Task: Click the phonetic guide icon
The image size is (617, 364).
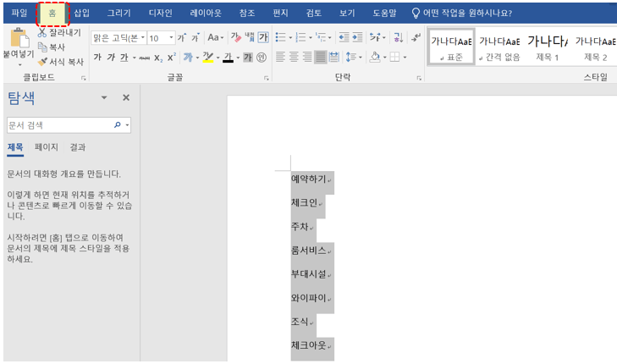Action: [x=250, y=37]
